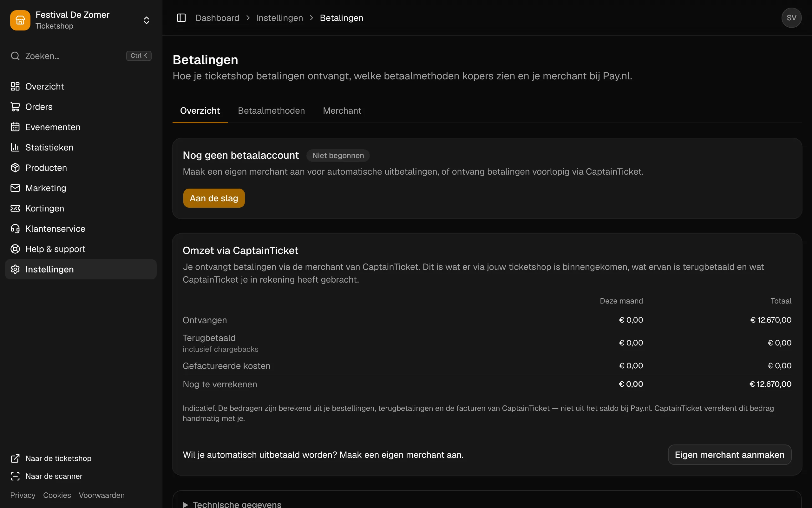The height and width of the screenshot is (508, 812).
Task: Click the Nog te verrekenen row label
Action: pos(220,384)
